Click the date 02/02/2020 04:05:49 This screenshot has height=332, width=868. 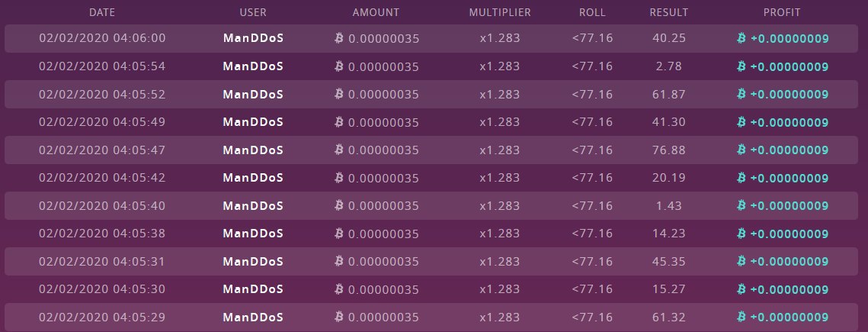tap(102, 121)
